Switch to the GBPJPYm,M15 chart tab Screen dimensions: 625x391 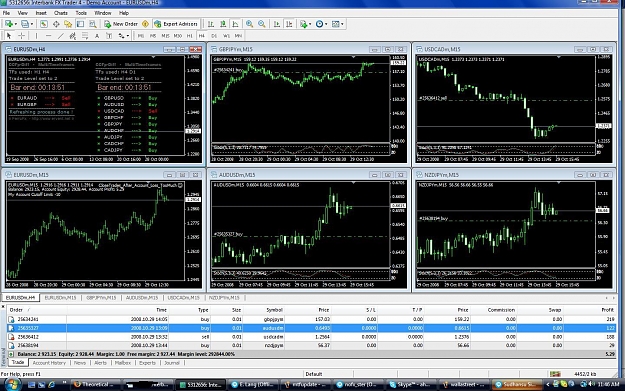pyautogui.click(x=101, y=298)
